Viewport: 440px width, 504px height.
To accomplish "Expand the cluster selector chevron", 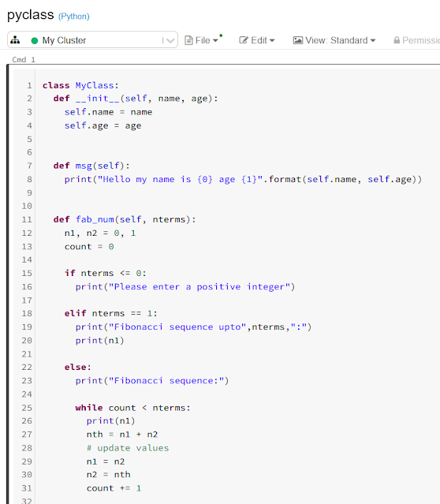I will [x=170, y=40].
